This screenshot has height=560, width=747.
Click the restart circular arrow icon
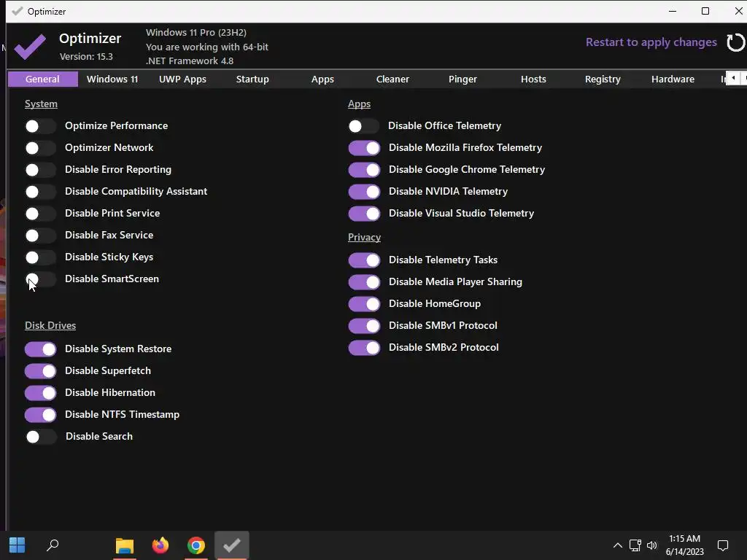click(x=735, y=42)
